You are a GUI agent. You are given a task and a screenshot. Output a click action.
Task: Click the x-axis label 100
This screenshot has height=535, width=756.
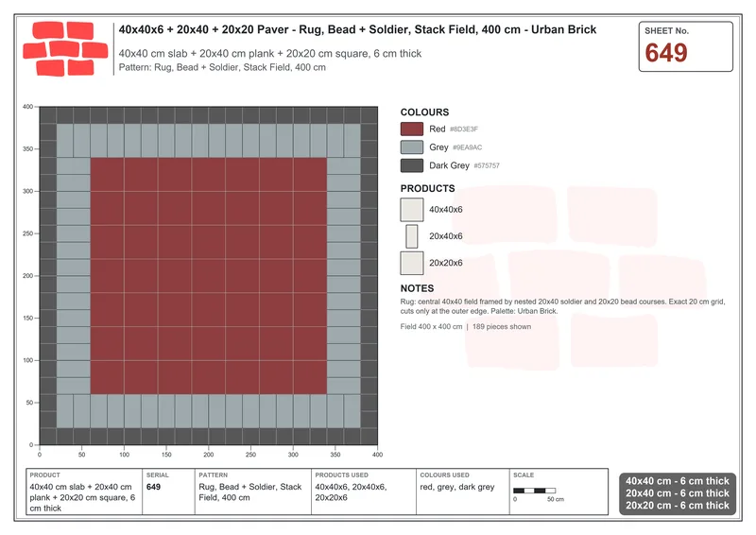click(124, 455)
